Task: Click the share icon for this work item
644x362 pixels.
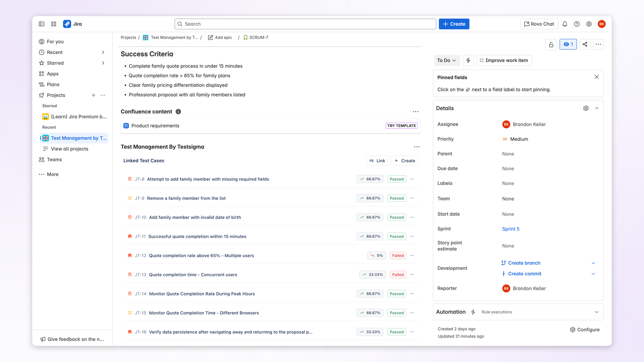Action: tap(585, 44)
